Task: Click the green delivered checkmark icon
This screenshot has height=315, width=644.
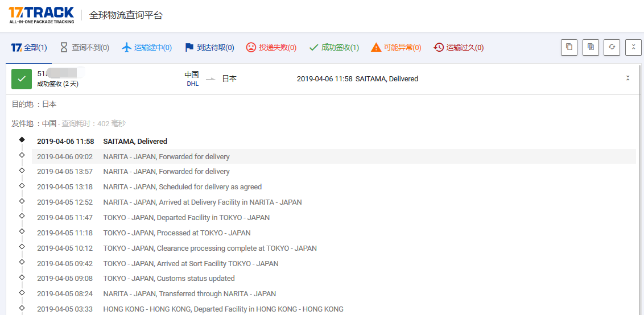Action: pyautogui.click(x=22, y=79)
